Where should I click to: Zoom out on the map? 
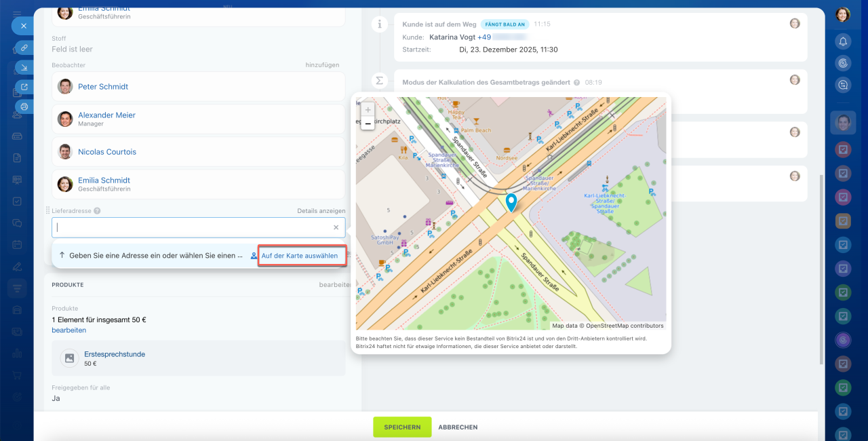pos(368,123)
